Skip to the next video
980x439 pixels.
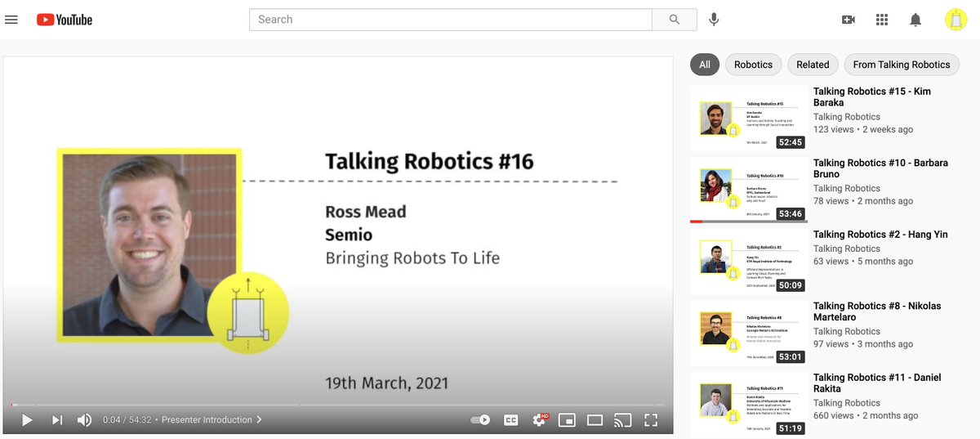click(x=57, y=420)
